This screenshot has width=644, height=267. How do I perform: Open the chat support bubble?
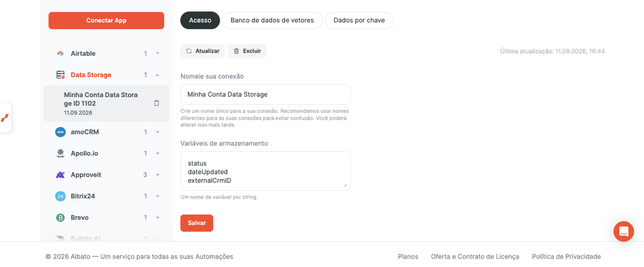[x=624, y=232]
